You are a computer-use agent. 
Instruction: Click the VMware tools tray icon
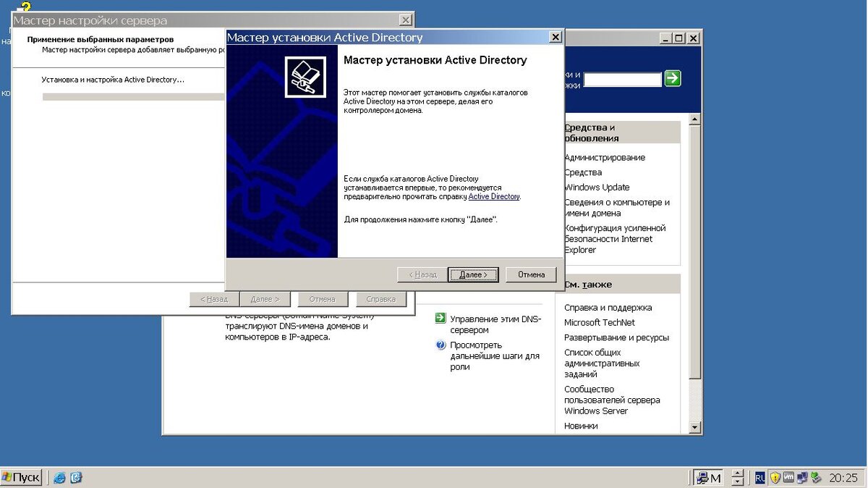point(788,478)
